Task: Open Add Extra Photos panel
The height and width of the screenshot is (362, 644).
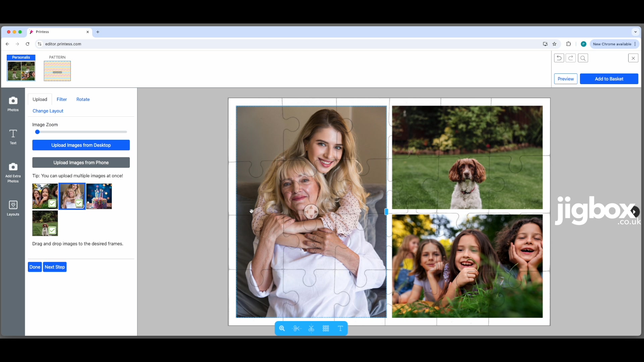Action: click(x=13, y=173)
